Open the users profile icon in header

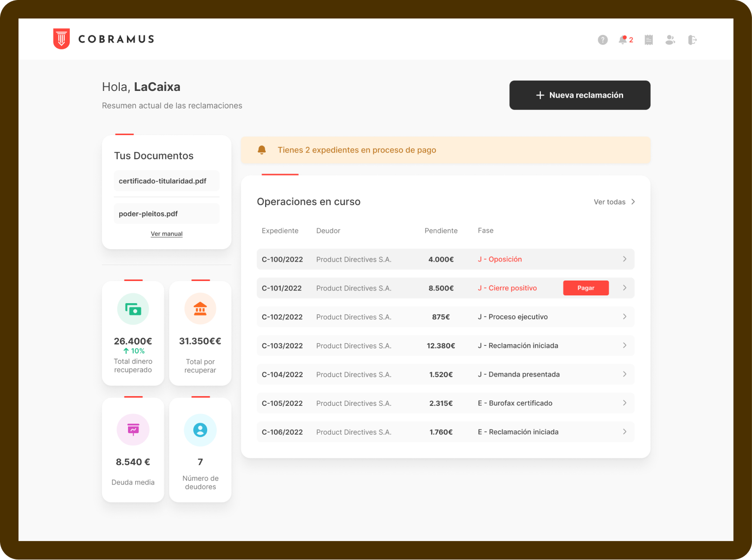tap(670, 40)
